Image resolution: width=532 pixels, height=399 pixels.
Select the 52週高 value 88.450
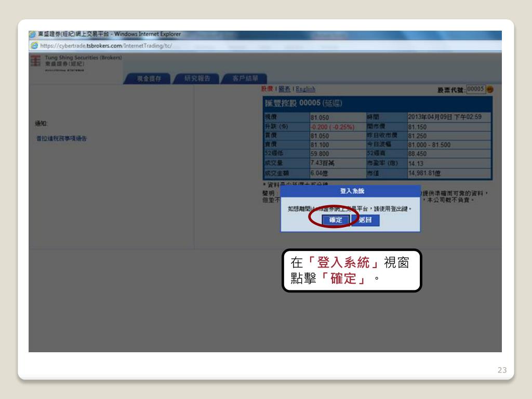[417, 154]
